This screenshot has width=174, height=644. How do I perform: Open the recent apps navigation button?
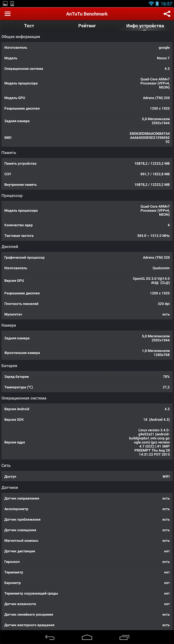click(x=124, y=637)
